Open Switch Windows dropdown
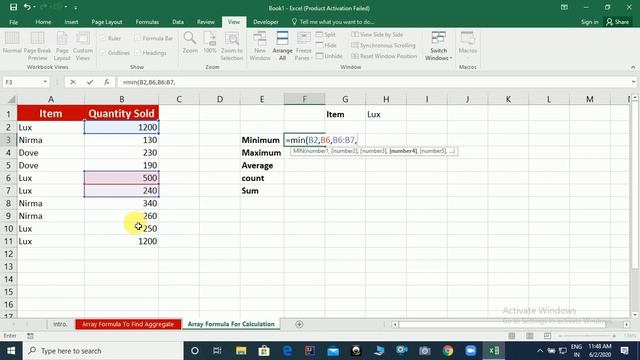The width and height of the screenshot is (640, 360). coord(438,46)
